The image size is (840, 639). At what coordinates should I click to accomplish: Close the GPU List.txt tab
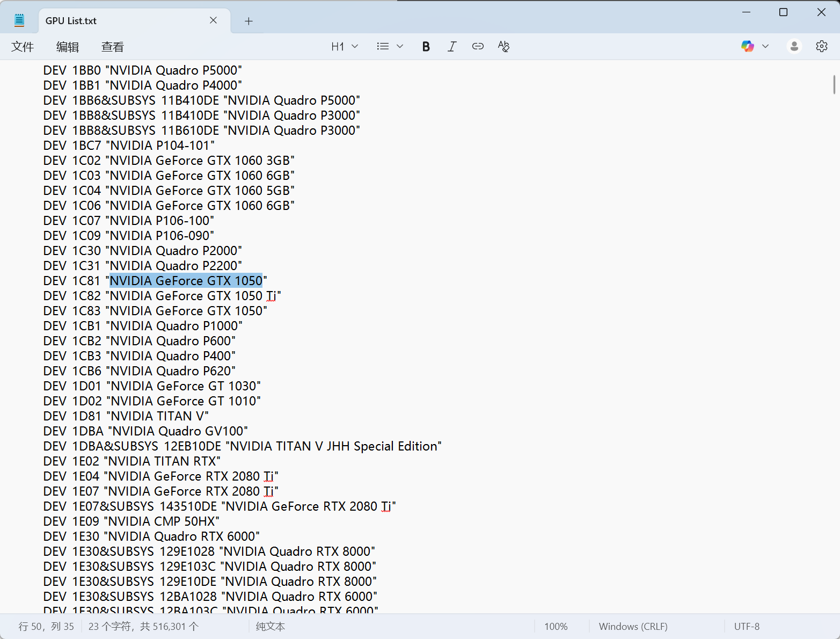[213, 20]
